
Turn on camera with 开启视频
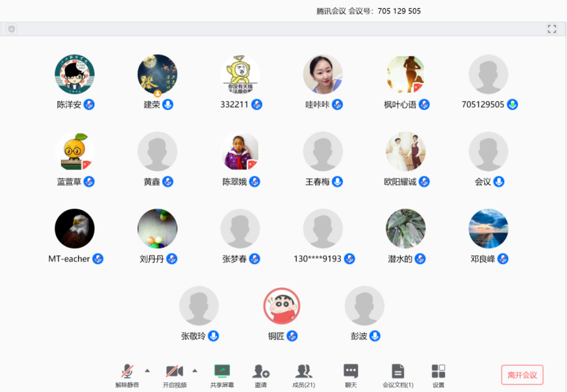pyautogui.click(x=174, y=372)
